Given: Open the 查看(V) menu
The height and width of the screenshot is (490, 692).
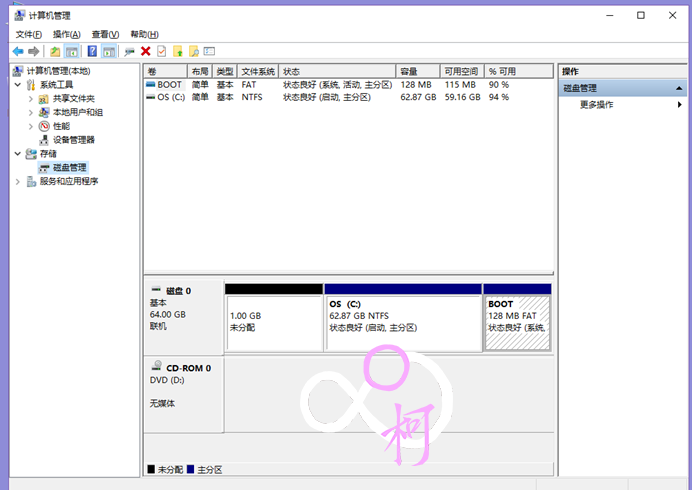Looking at the screenshot, I should pos(105,34).
